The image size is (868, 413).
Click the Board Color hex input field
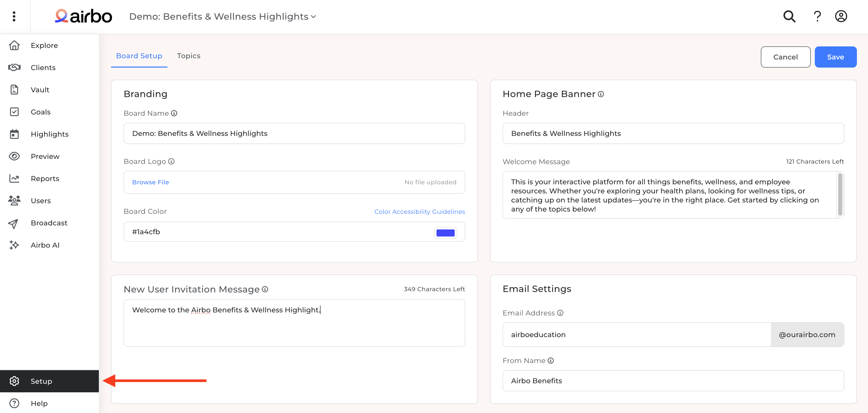tap(294, 232)
